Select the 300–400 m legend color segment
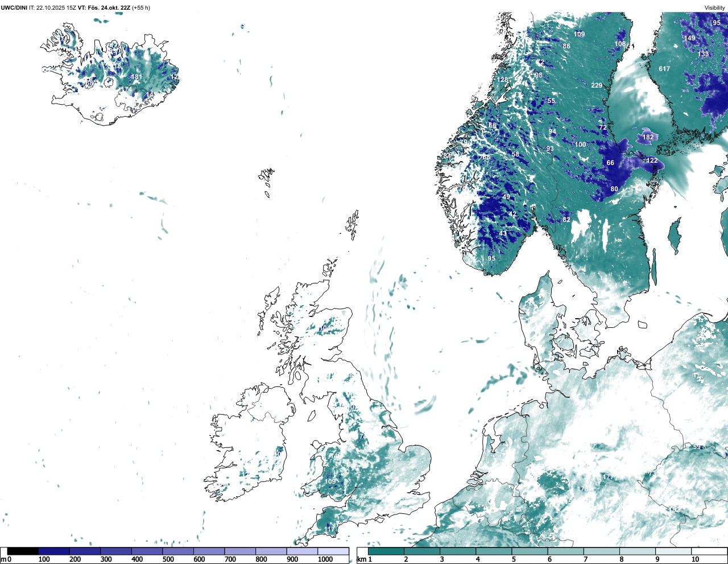Viewport: 728px width, 564px height. (x=116, y=551)
